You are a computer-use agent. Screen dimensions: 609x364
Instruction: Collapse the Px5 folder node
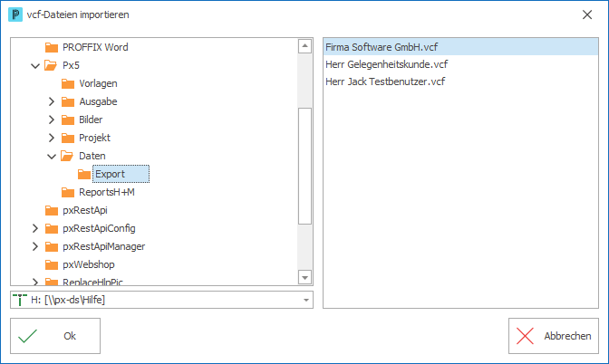[x=35, y=65]
